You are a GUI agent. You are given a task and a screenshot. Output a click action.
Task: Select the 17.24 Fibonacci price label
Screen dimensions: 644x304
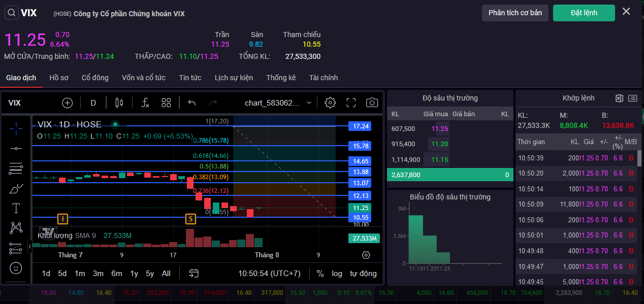point(360,126)
